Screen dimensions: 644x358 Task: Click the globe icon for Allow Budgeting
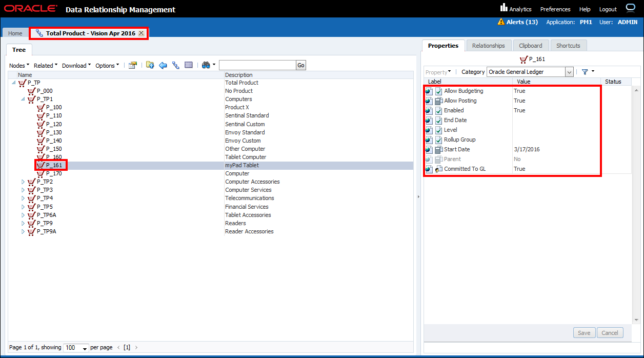(x=429, y=91)
